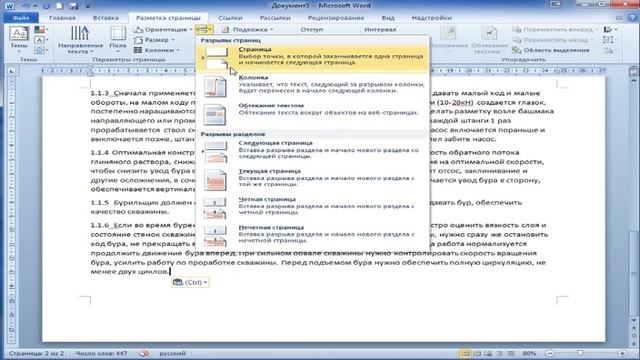640x360 pixels.
Task: Click the page count 'Страница: 2 из 2'
Action: click(x=36, y=353)
